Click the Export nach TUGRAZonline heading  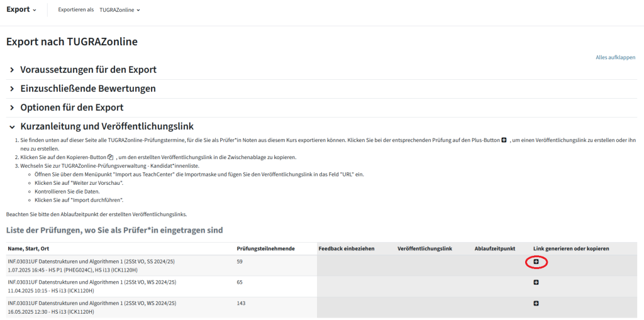pos(72,41)
